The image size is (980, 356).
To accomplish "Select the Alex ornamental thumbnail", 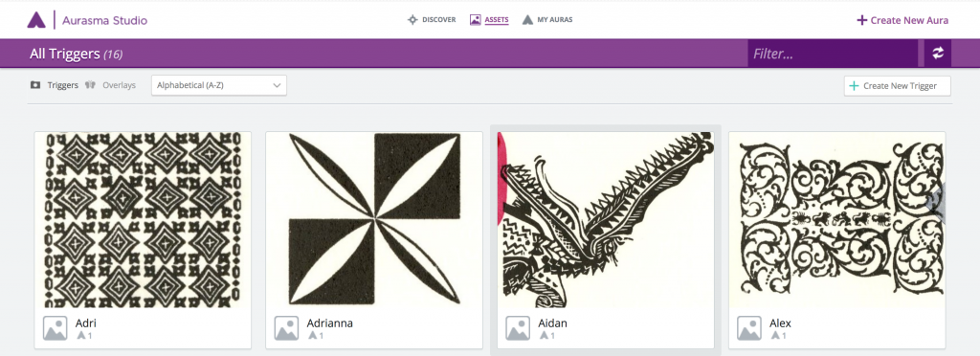I will (x=836, y=220).
